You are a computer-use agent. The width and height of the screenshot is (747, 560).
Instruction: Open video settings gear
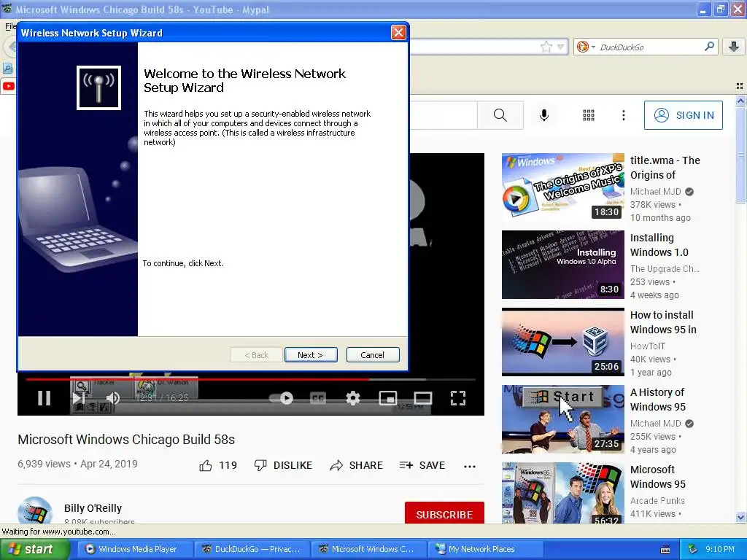coord(352,398)
